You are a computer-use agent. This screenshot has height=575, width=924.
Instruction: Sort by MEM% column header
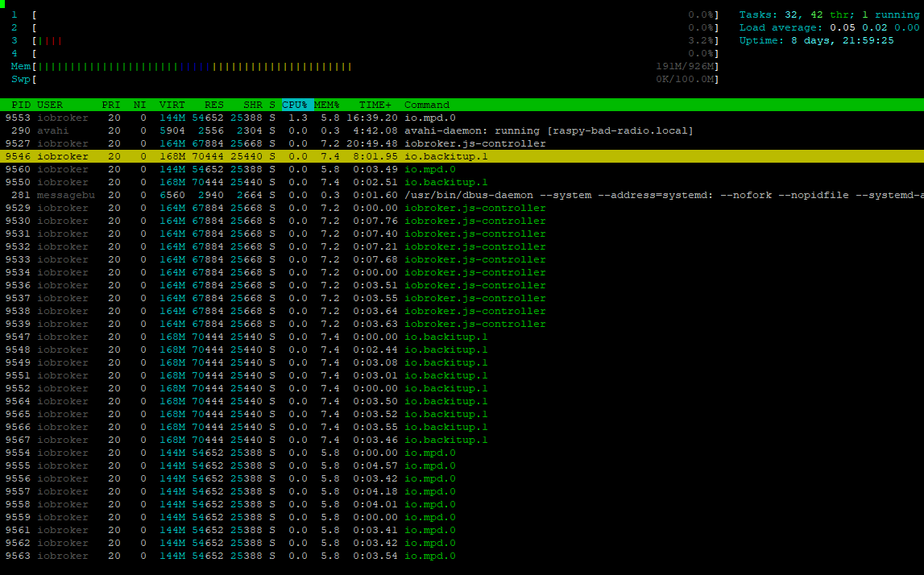(327, 105)
